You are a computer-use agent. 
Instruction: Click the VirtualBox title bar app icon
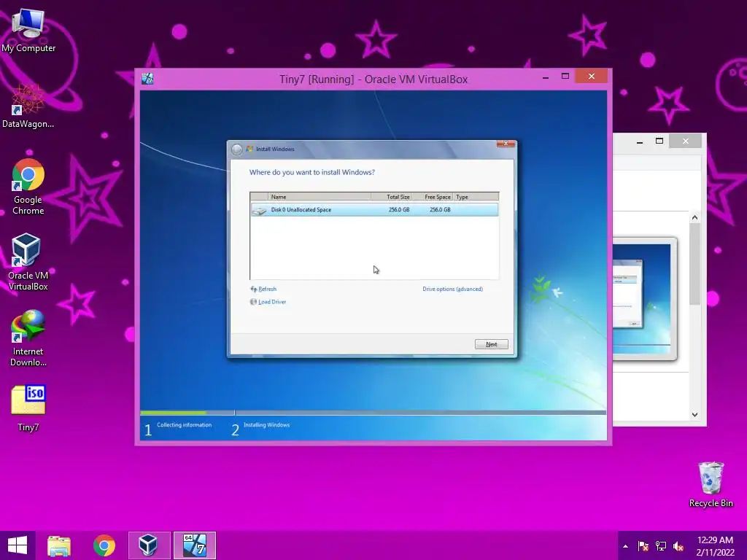[x=147, y=79]
